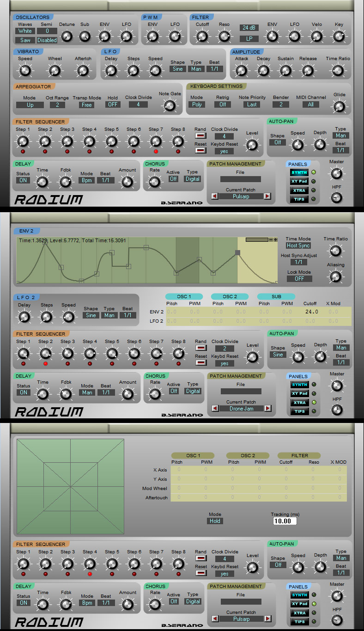The width and height of the screenshot is (364, 631).
Task: Click the ENV 2 Cutoff amount 24.0
Action: [x=311, y=312]
